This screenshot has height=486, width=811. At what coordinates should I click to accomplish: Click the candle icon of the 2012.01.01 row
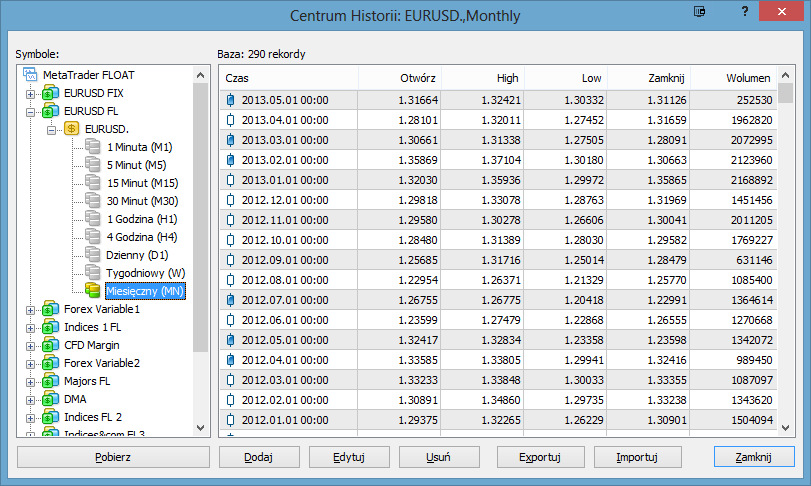click(231, 420)
